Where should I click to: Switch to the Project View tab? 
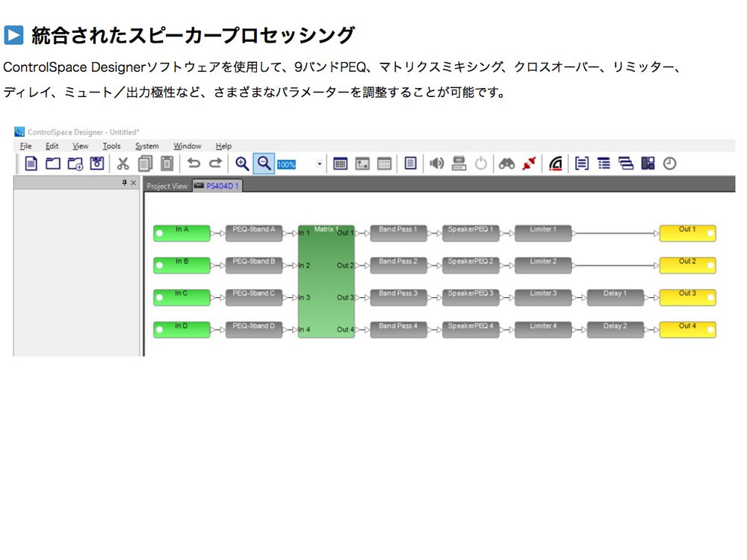click(x=167, y=186)
